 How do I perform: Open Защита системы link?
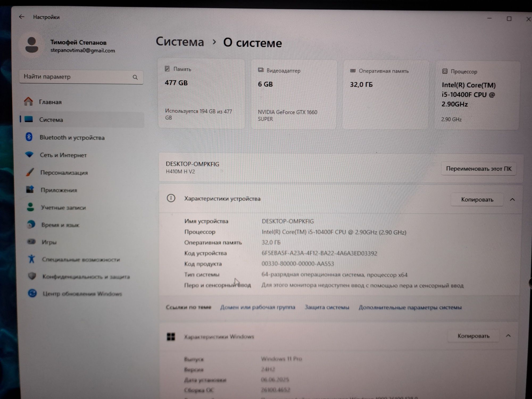click(x=327, y=307)
